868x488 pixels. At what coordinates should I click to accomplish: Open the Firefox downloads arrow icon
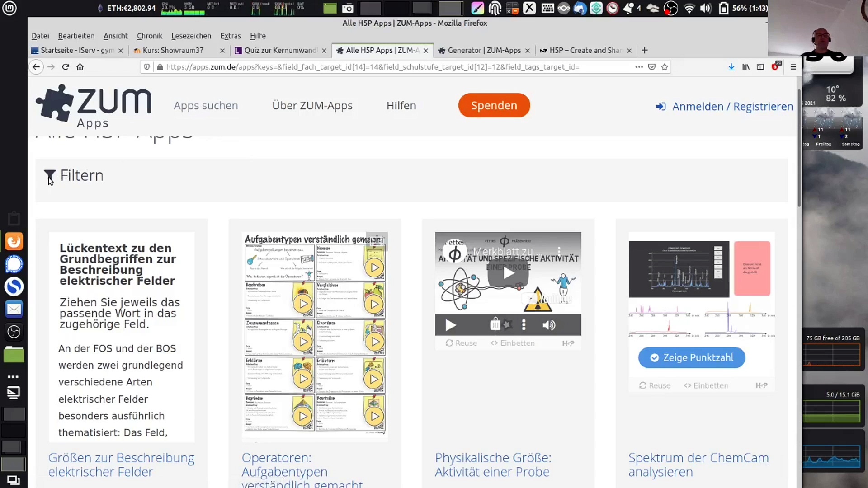731,67
